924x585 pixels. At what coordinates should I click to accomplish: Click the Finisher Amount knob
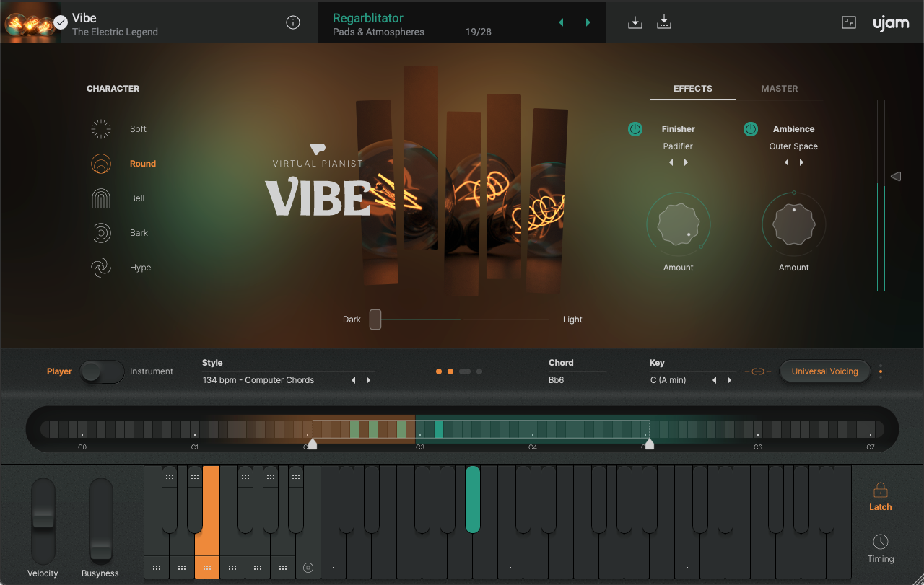click(x=679, y=224)
